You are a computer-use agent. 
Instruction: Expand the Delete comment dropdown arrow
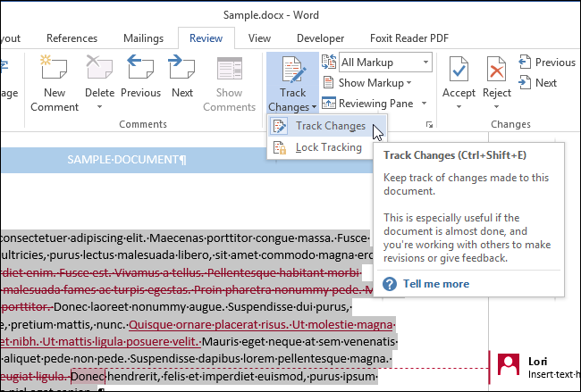[x=99, y=107]
